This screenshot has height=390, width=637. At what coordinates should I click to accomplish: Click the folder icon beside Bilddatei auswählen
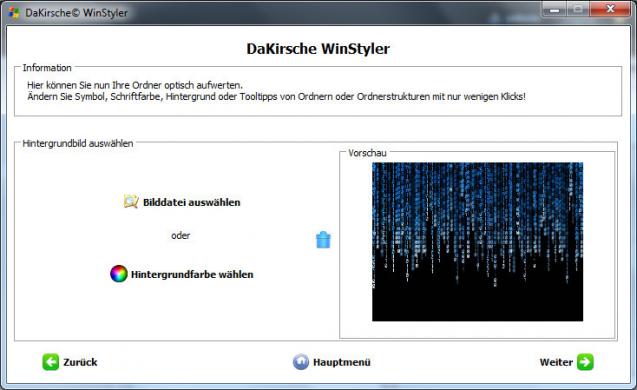click(x=131, y=202)
